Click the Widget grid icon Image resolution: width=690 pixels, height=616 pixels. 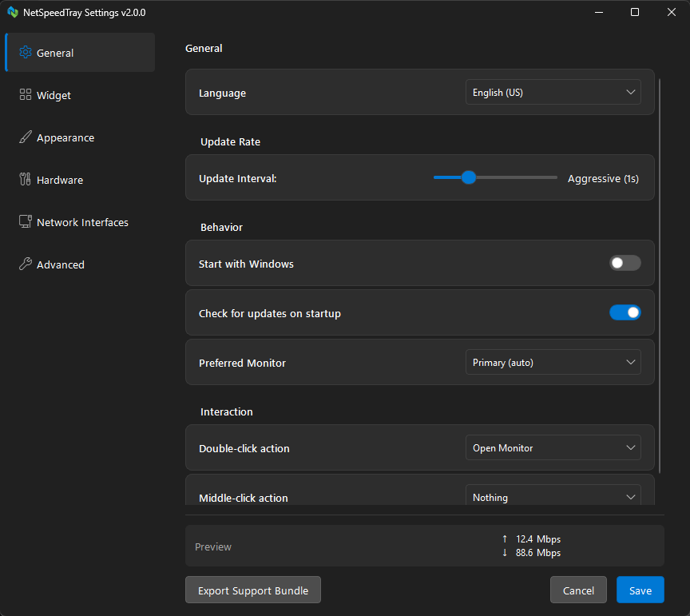[x=25, y=94]
